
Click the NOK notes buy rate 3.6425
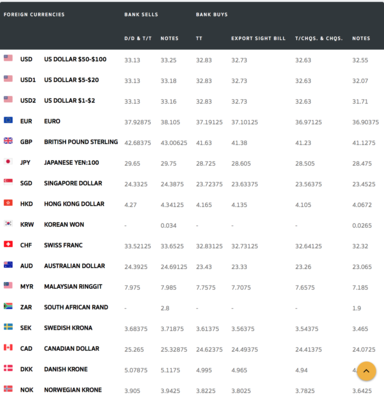click(362, 391)
